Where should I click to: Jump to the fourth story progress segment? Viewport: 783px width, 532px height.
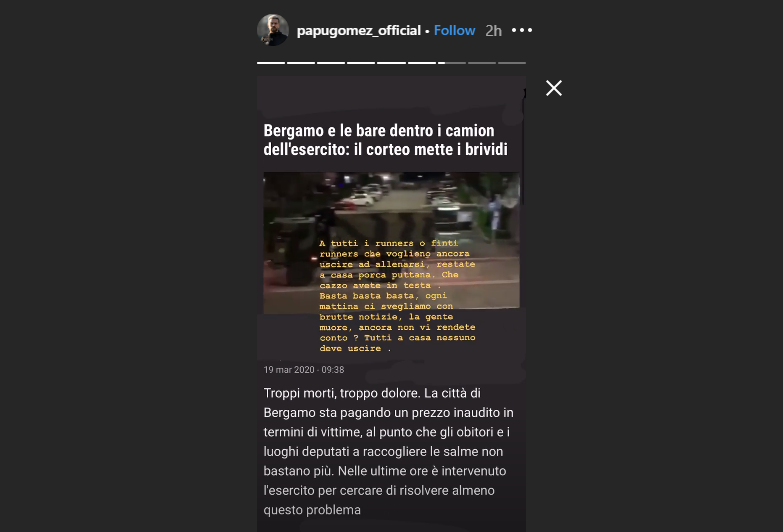[x=361, y=63]
